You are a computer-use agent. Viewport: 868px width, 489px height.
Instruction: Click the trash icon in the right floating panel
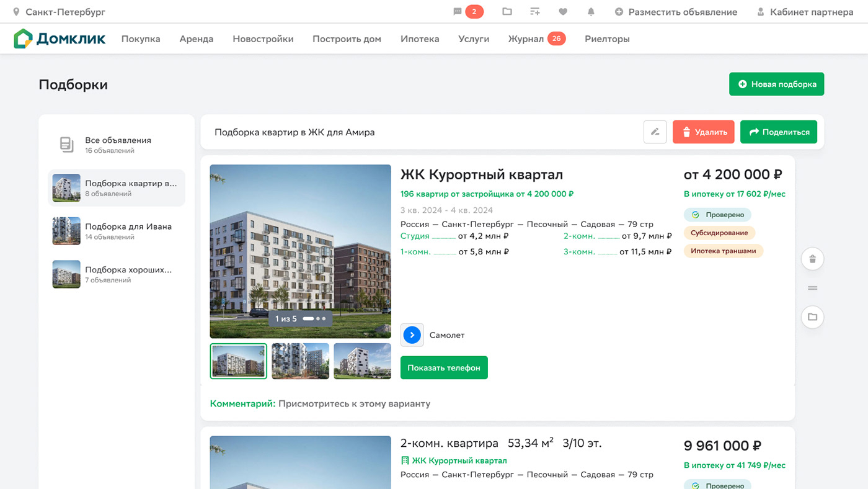click(812, 259)
